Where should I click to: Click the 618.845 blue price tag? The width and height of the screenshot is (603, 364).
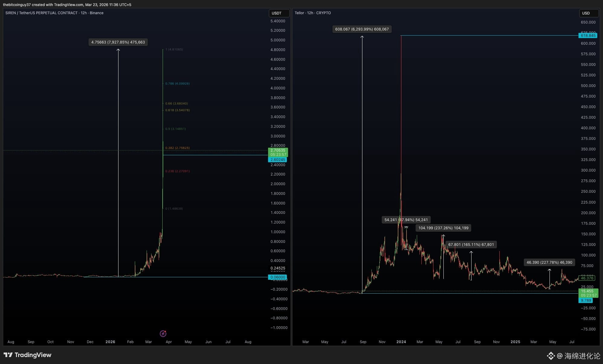tap(588, 36)
